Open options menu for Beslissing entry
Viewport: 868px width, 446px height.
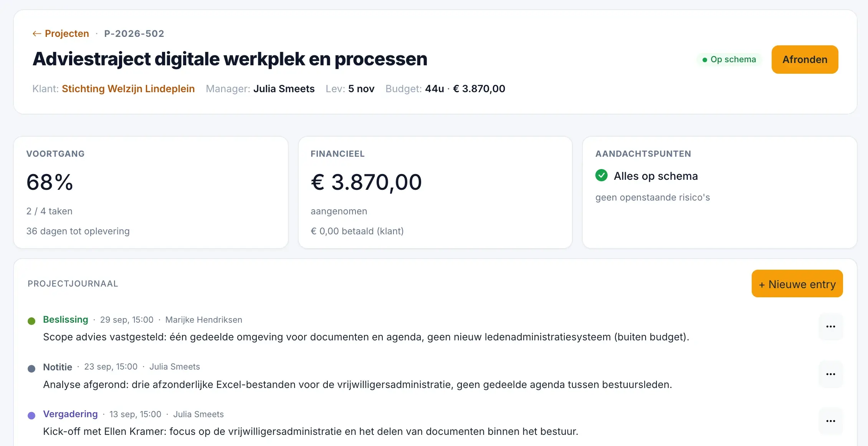(831, 327)
